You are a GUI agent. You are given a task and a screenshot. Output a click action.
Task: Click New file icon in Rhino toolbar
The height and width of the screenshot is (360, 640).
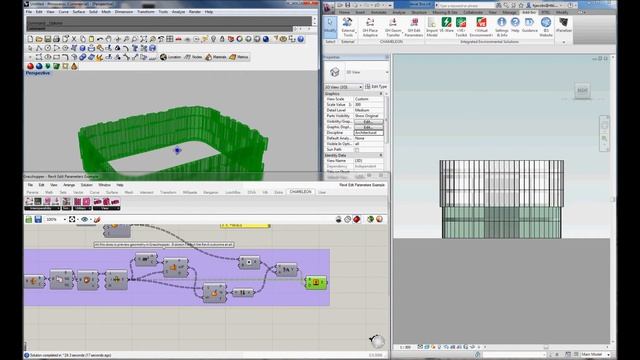click(30, 39)
